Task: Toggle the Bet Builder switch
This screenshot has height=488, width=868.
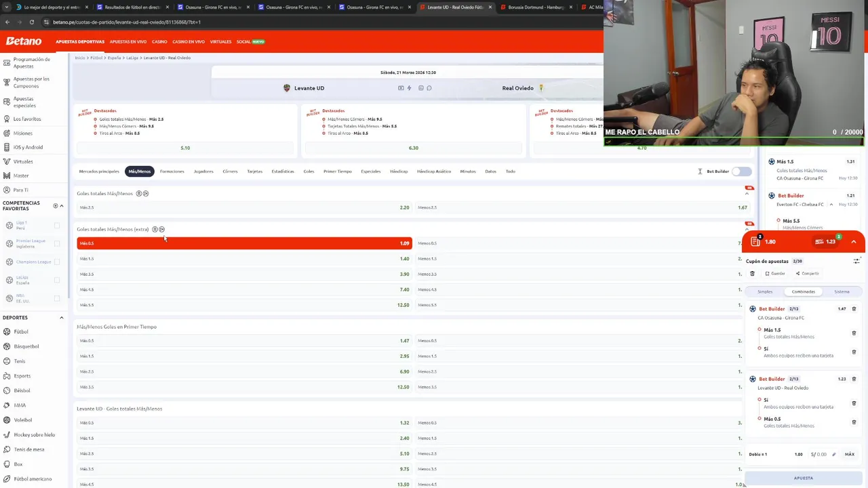Action: coord(742,171)
